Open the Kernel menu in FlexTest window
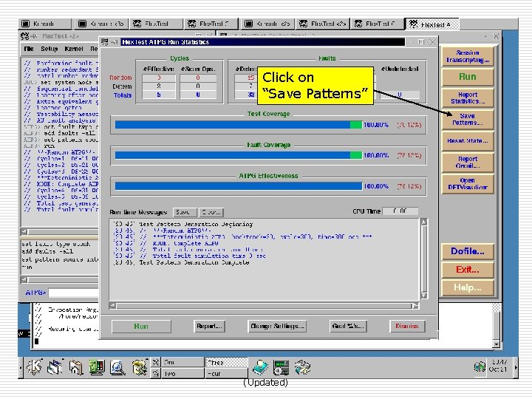Screen dimensions: 532x399 pyautogui.click(x=74, y=49)
